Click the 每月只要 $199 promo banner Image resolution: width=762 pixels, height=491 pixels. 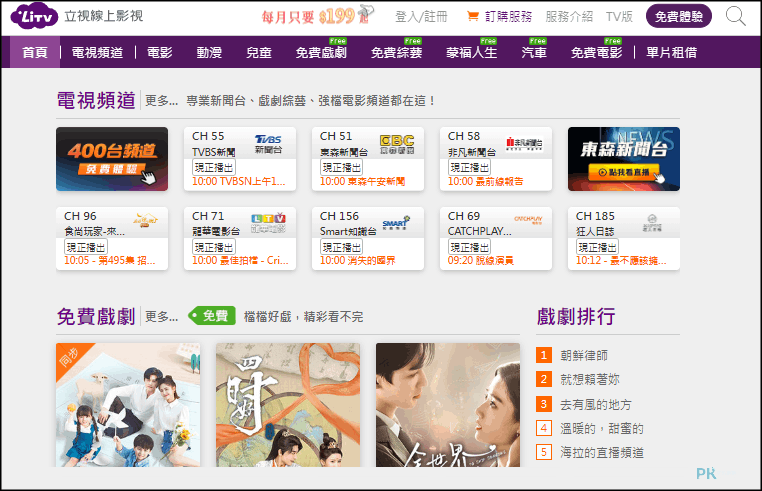pos(318,16)
